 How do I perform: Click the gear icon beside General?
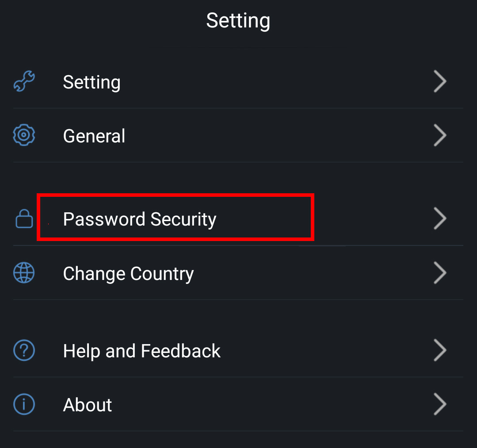click(24, 135)
